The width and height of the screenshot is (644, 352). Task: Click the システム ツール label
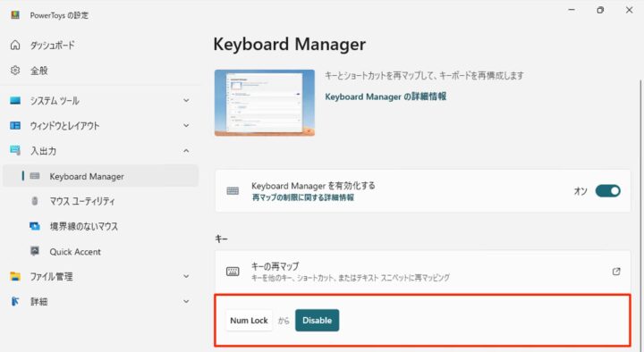click(55, 101)
